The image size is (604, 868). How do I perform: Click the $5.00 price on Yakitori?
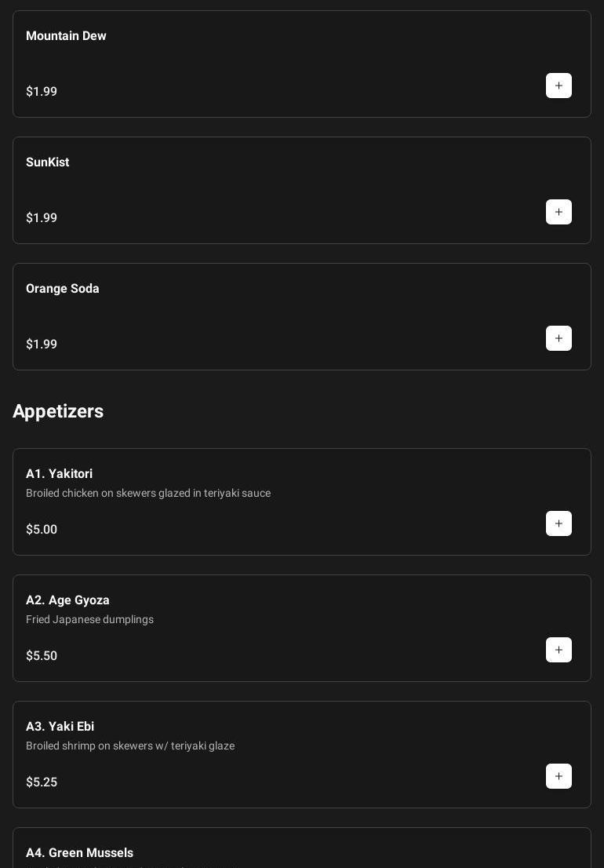[x=42, y=530]
